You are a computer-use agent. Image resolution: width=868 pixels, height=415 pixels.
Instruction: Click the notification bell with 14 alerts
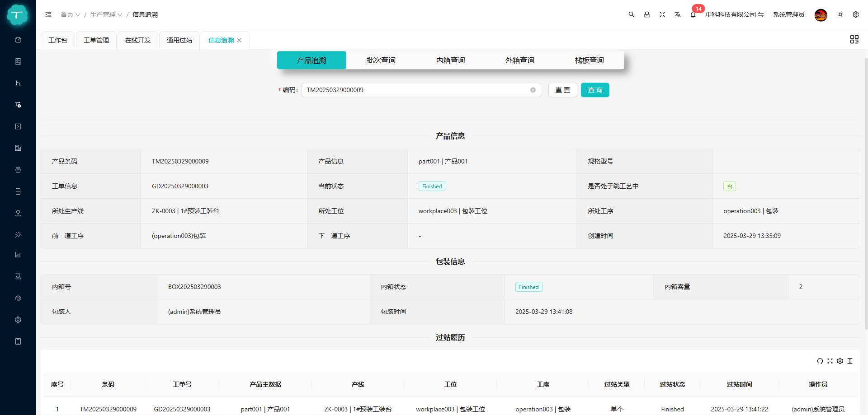693,14
